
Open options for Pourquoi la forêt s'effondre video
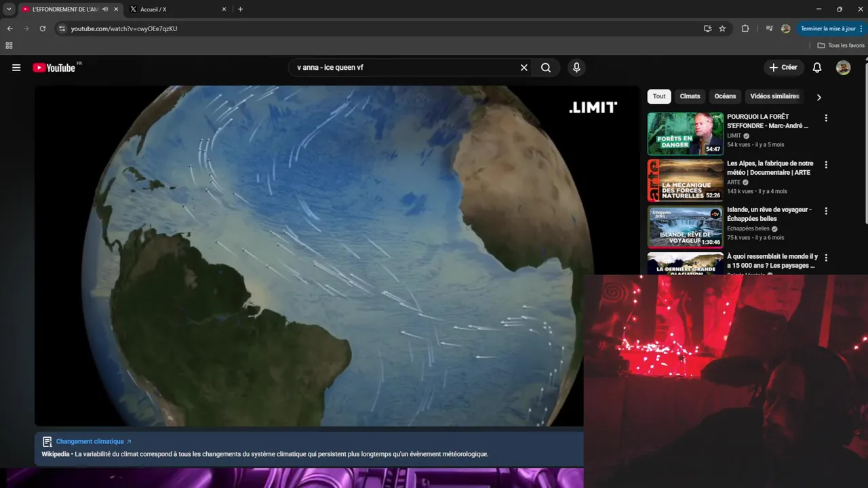[826, 118]
